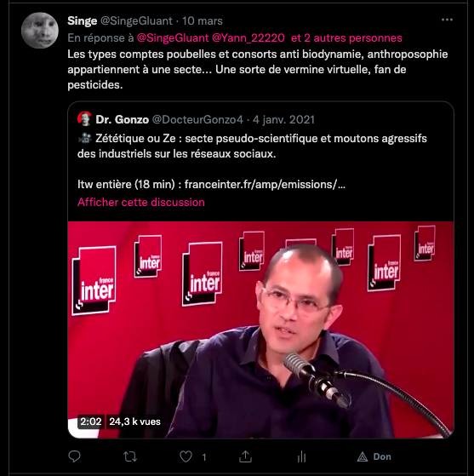Click the Singe display name
Screen dimensions: 474x476
click(x=83, y=21)
